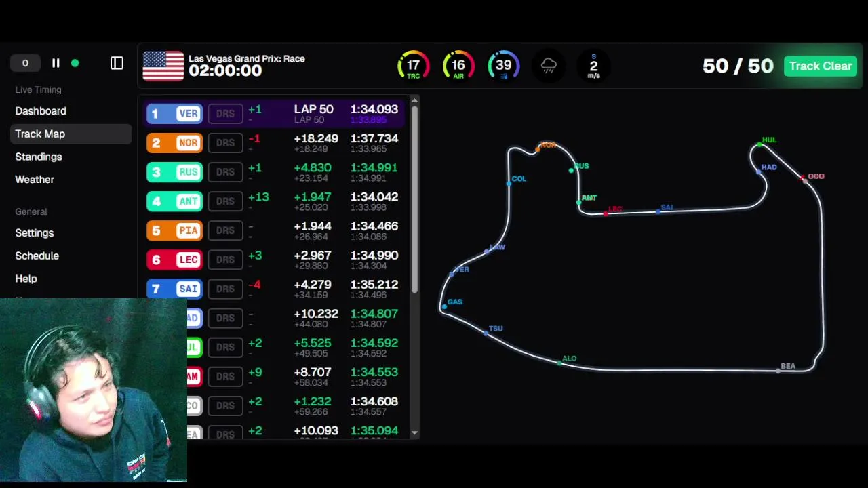This screenshot has height=488, width=868.
Task: Open the Dashboard page
Action: (x=41, y=111)
